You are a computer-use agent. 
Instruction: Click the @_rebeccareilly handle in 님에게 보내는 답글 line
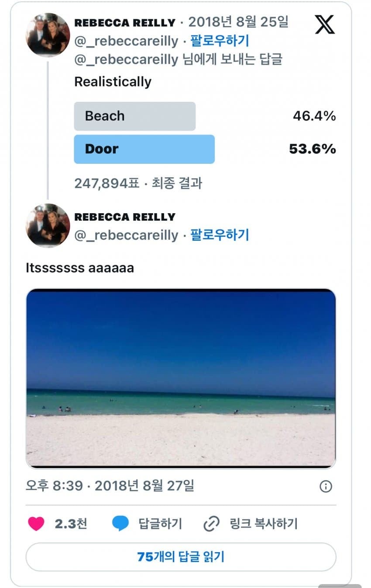point(126,59)
